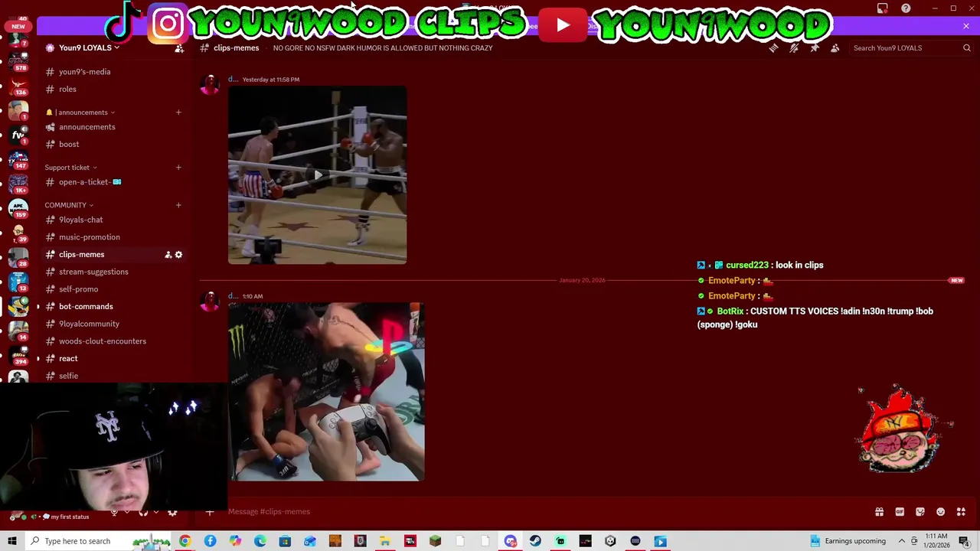Open the apps launcher icon in message bar

click(x=961, y=512)
